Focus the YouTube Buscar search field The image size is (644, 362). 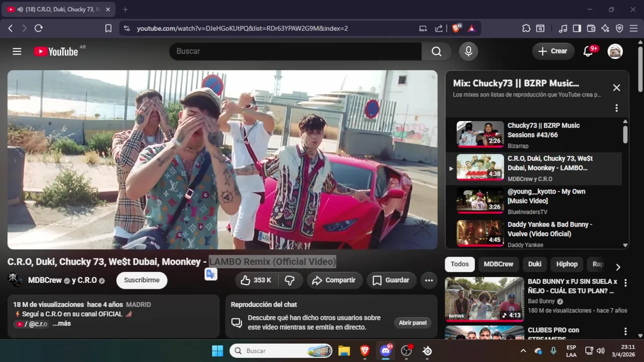[x=295, y=51]
